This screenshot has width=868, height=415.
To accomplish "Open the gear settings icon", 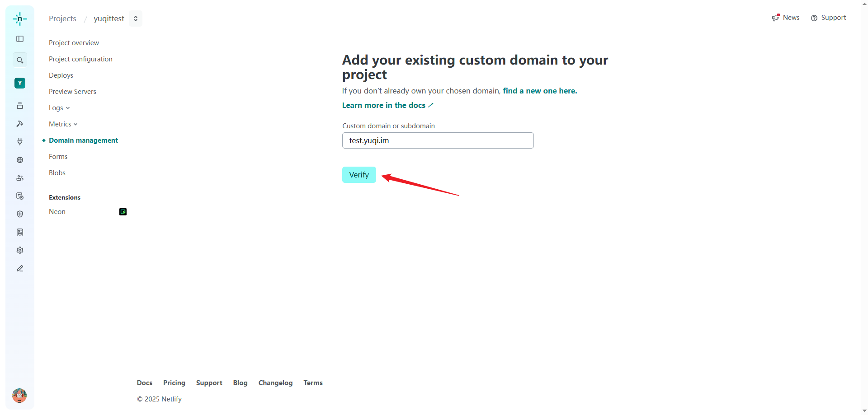I will pos(20,250).
